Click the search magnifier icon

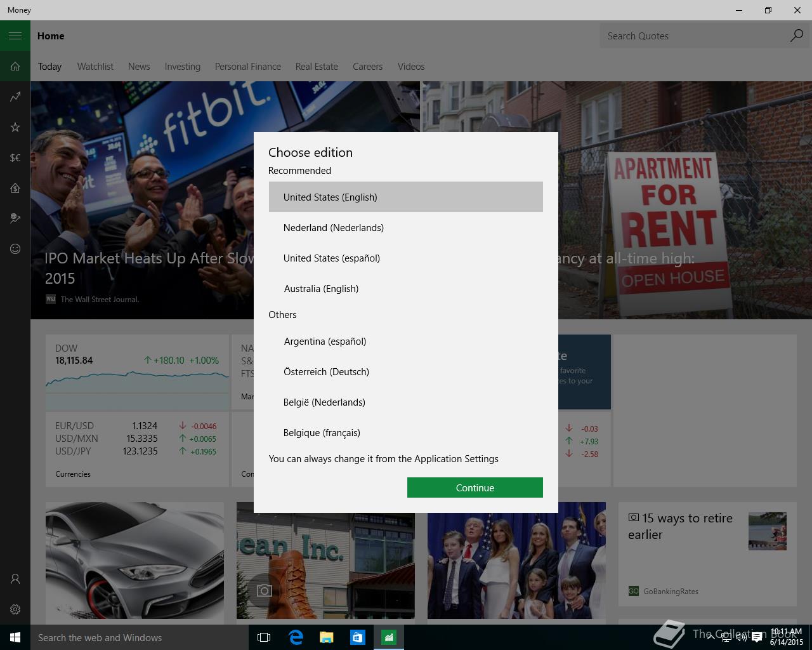click(x=797, y=36)
